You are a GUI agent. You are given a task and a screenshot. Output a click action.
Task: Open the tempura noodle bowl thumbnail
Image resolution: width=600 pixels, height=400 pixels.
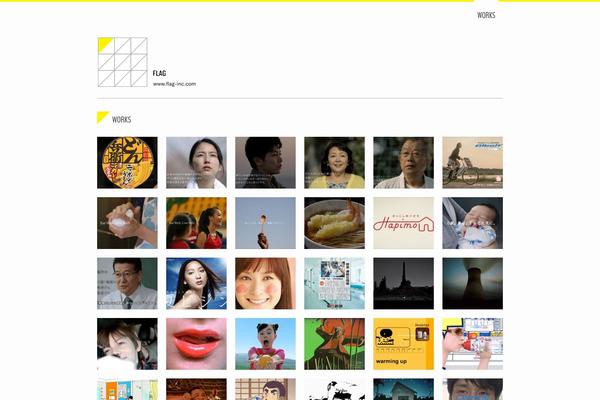(x=334, y=223)
